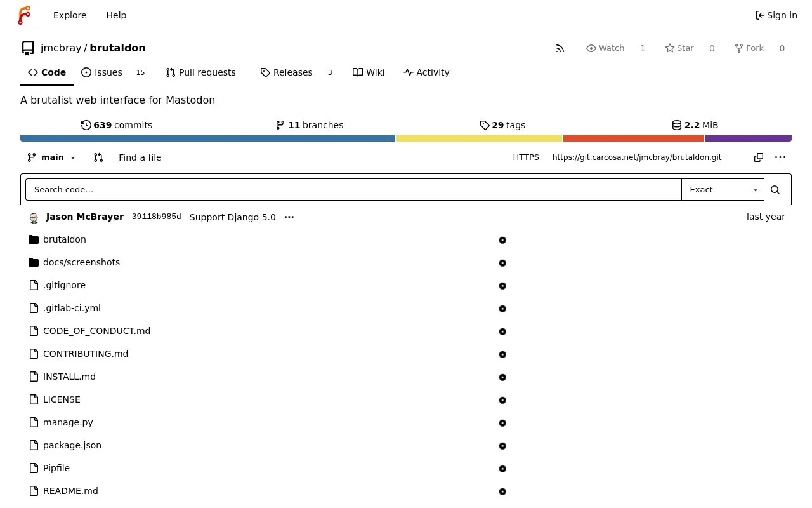Open the repository RSS feed icon

560,48
